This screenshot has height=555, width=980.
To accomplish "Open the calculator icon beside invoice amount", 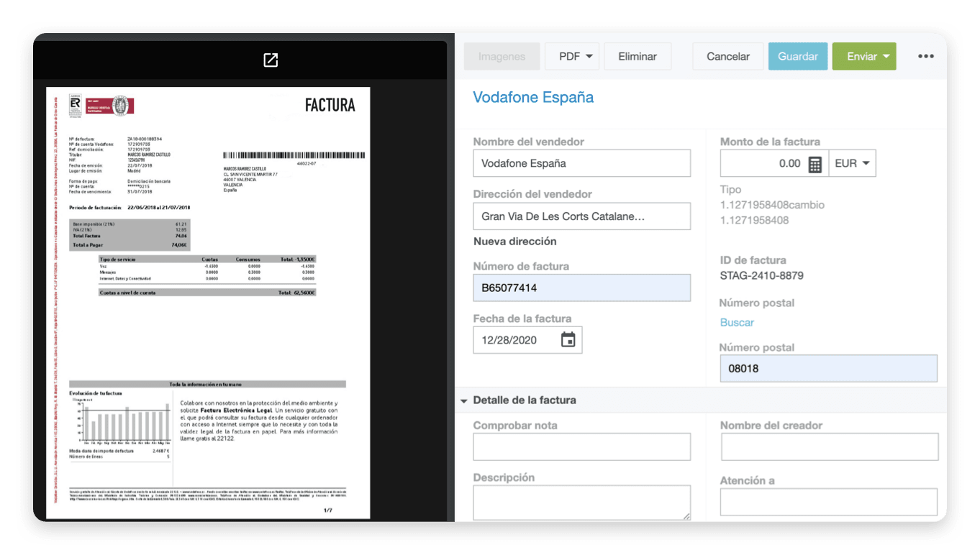I will point(815,164).
